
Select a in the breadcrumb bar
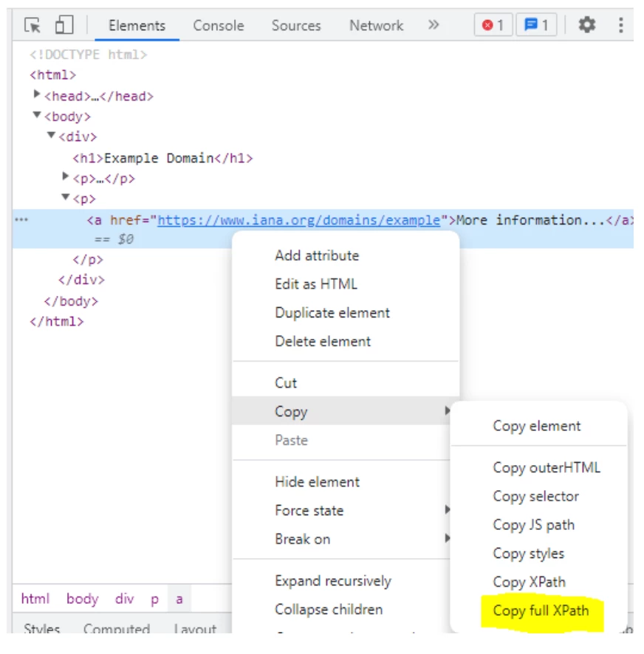(179, 599)
